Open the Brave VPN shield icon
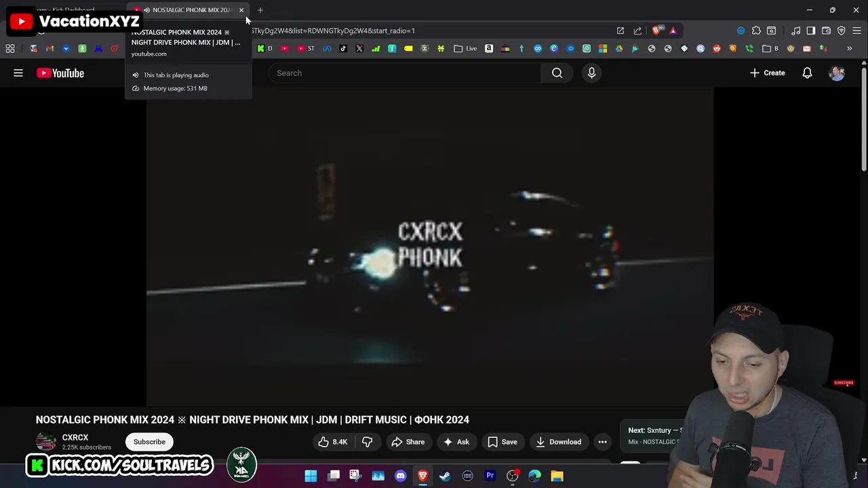 point(842,30)
